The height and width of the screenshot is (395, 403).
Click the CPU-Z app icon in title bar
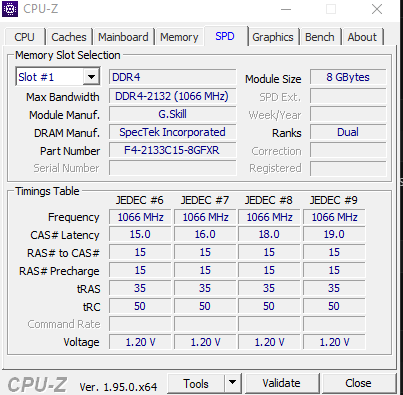10,9
